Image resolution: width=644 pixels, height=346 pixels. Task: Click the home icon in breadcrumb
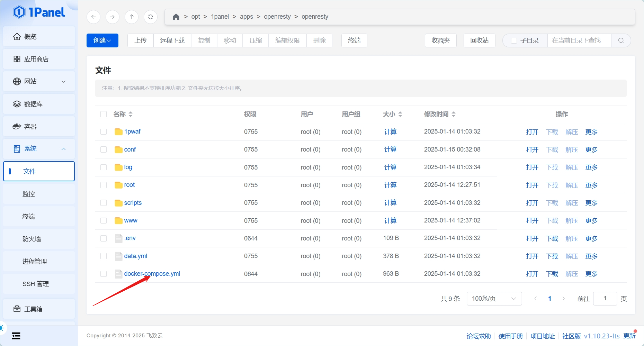(176, 17)
